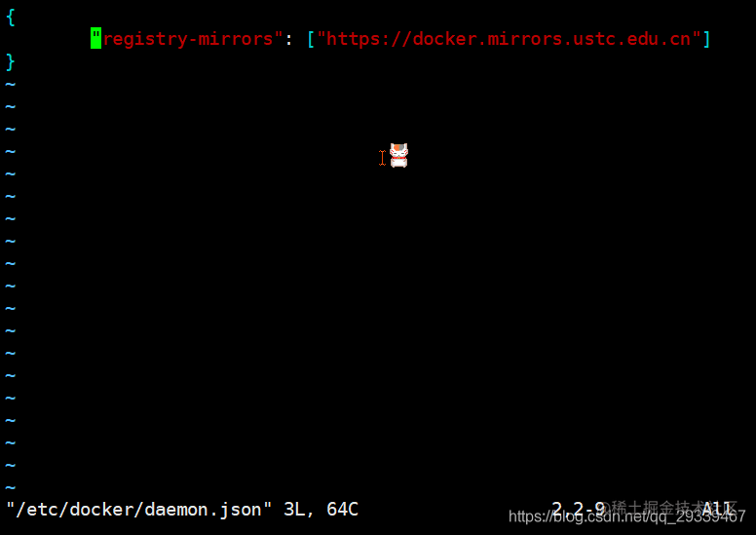
Task: Click the orange I-beam text cursor
Action: coord(382,158)
